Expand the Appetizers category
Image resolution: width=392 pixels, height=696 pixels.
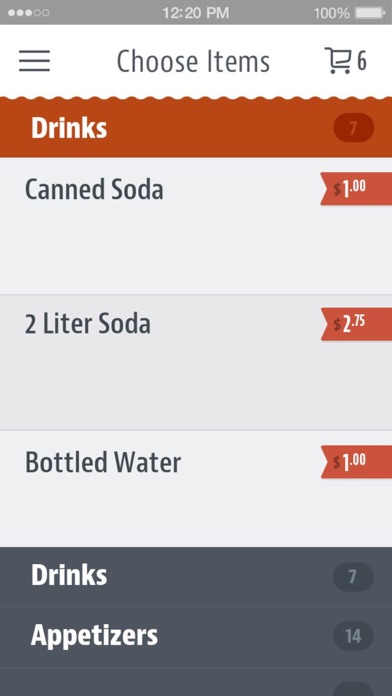[x=196, y=636]
